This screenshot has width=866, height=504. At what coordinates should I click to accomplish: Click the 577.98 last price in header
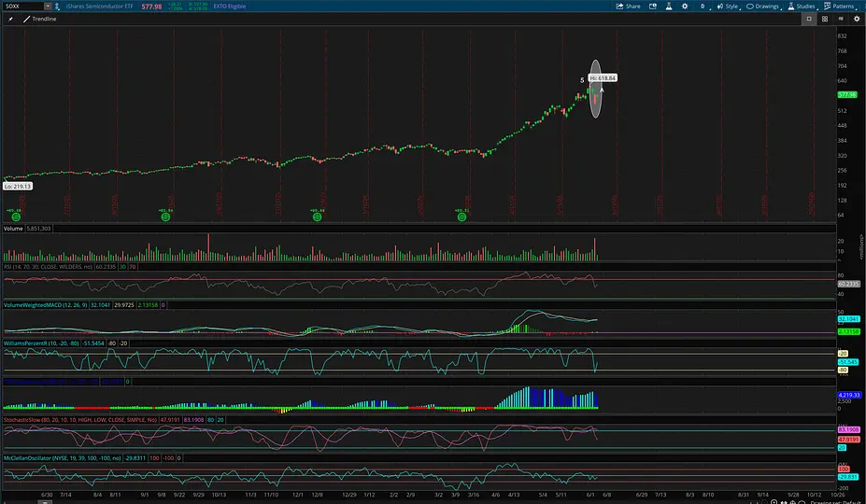tap(151, 7)
